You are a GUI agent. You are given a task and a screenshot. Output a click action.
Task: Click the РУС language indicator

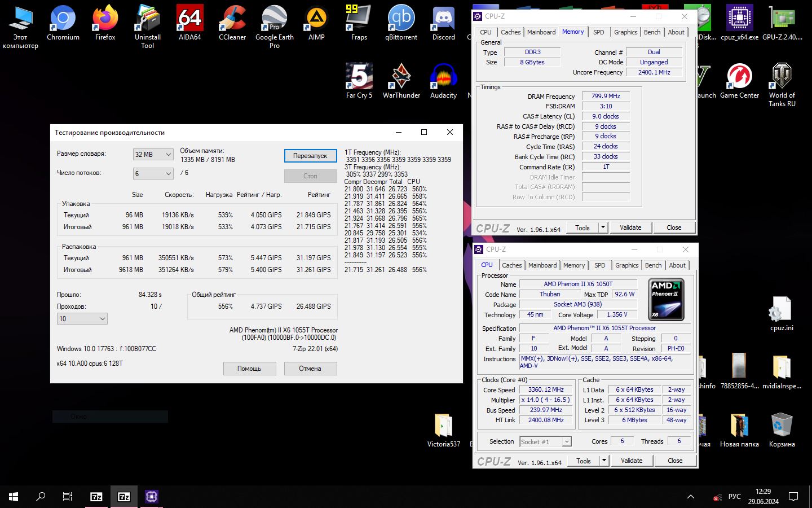[x=734, y=497]
